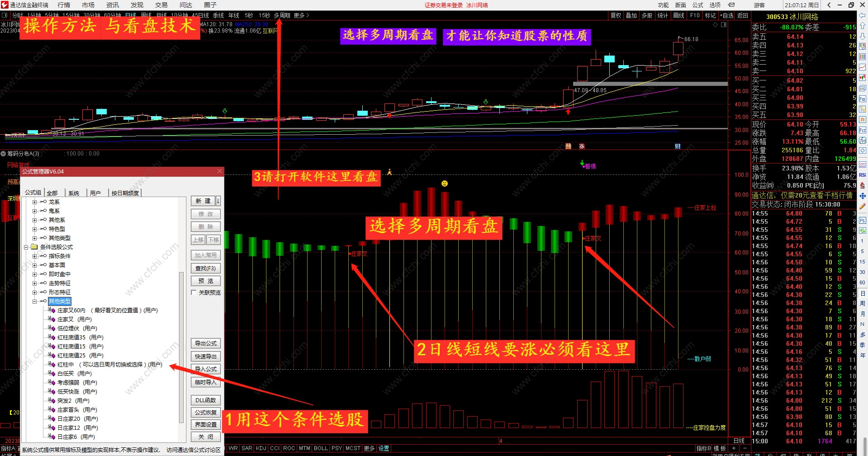Click the arrow button next to 新建
The height and width of the screenshot is (456, 868).
[218, 201]
